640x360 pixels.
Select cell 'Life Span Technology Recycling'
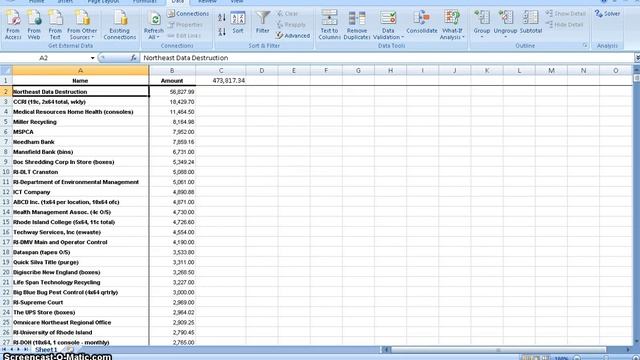[80, 282]
